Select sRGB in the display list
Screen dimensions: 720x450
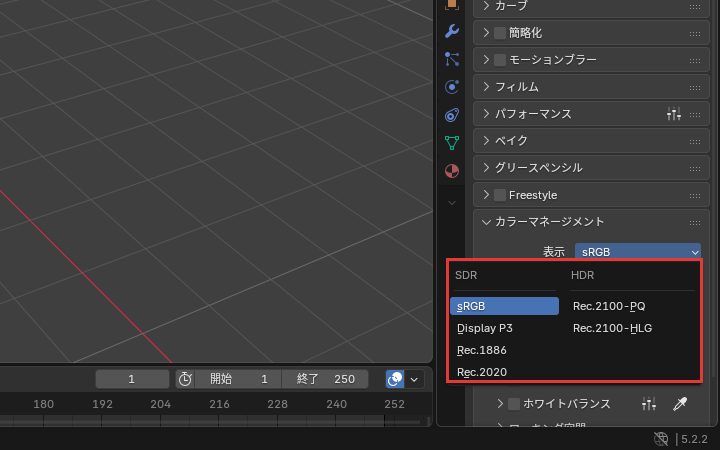504,306
